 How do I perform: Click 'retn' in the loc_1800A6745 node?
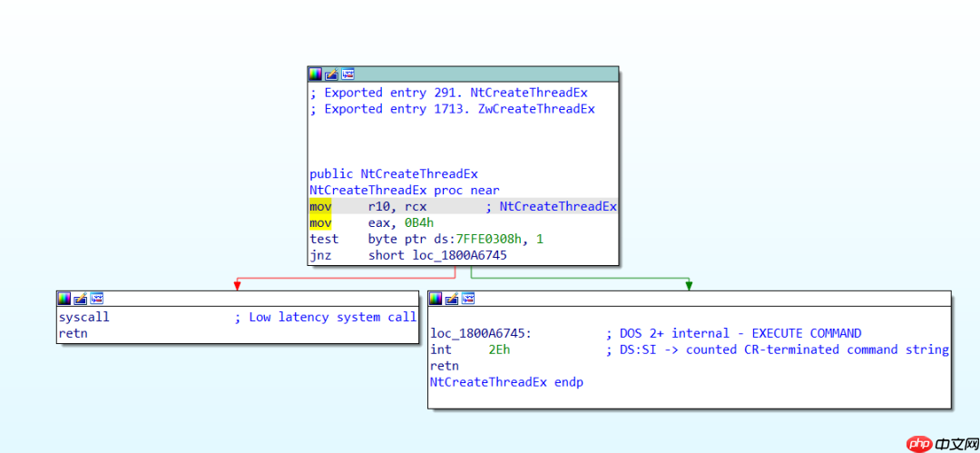tap(444, 366)
